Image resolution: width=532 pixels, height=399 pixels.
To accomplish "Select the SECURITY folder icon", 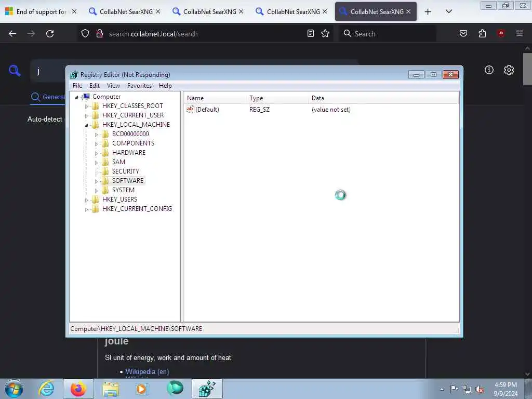I will point(105,171).
